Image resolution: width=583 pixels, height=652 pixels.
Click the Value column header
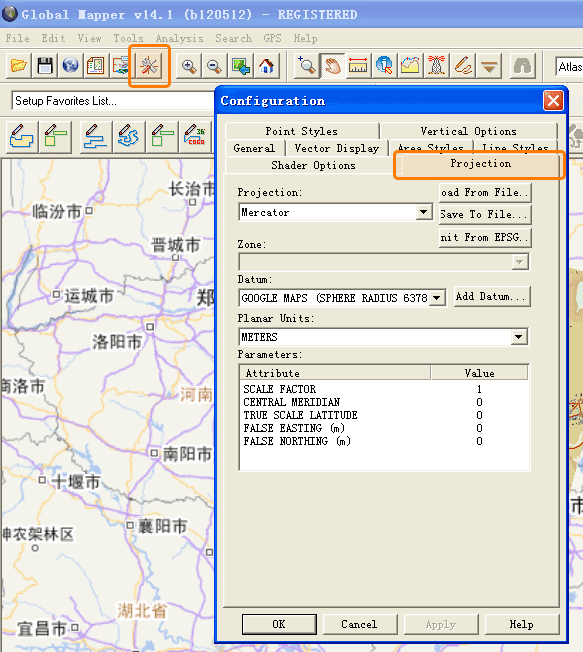tap(479, 373)
